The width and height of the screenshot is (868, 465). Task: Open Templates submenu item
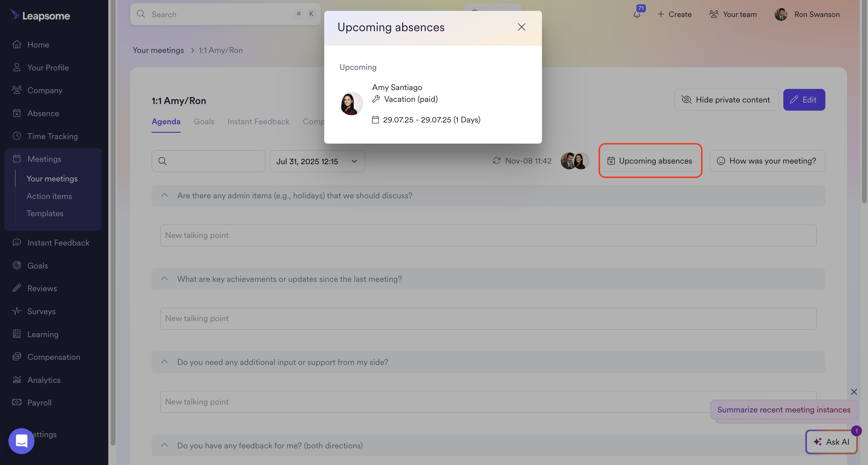click(x=45, y=213)
